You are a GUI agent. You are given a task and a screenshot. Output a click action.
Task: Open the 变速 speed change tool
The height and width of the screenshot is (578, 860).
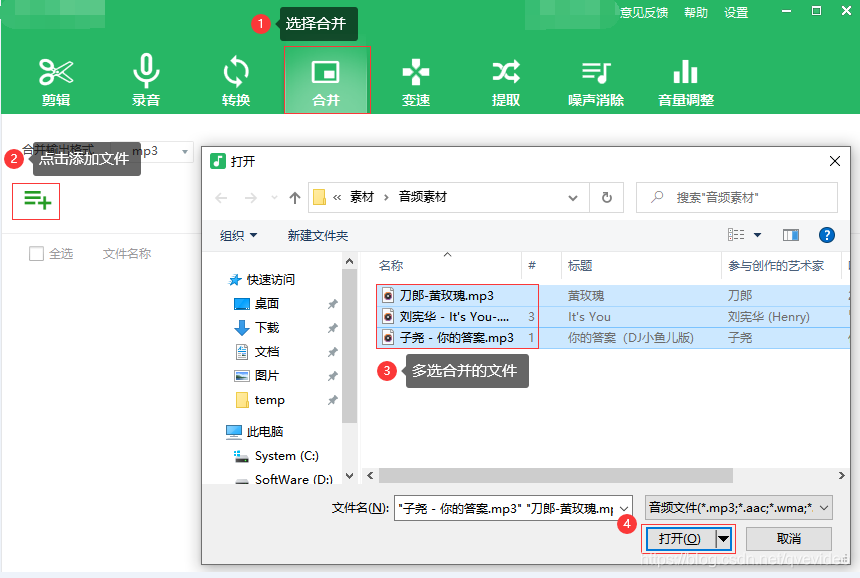pyautogui.click(x=416, y=81)
